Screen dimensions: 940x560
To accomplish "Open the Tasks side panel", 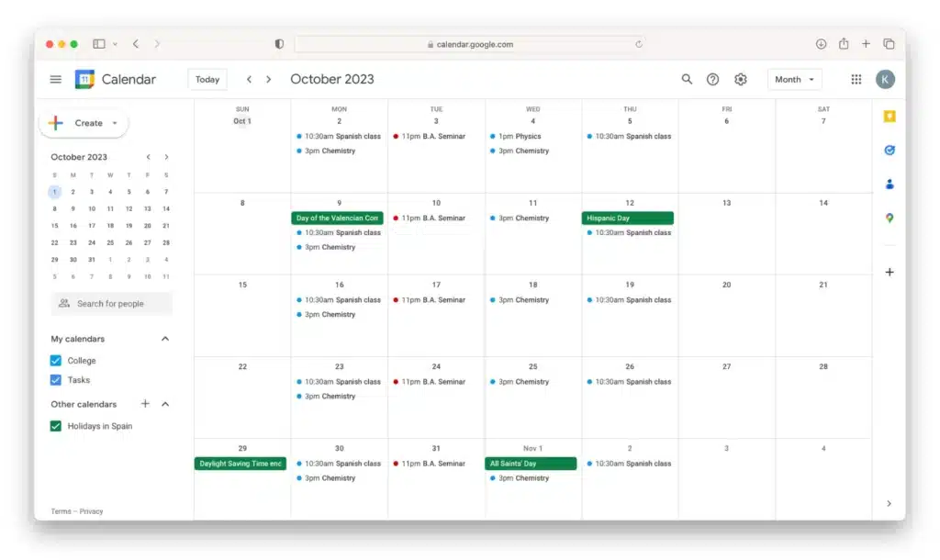I will click(x=889, y=150).
